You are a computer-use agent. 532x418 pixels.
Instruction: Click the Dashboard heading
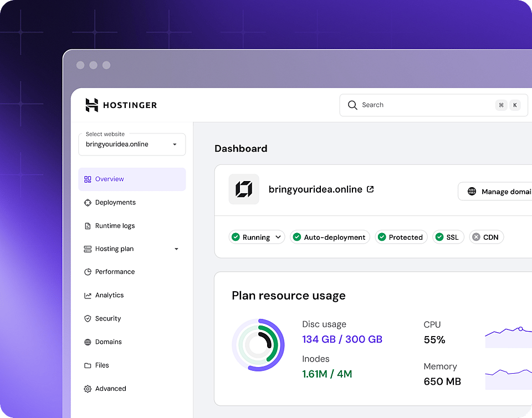pyautogui.click(x=241, y=148)
